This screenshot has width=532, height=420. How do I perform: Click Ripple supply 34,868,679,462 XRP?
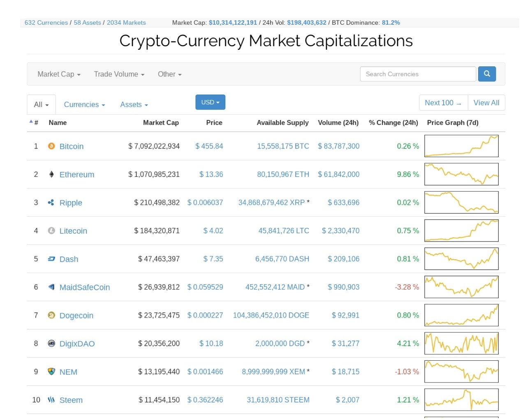pyautogui.click(x=272, y=202)
